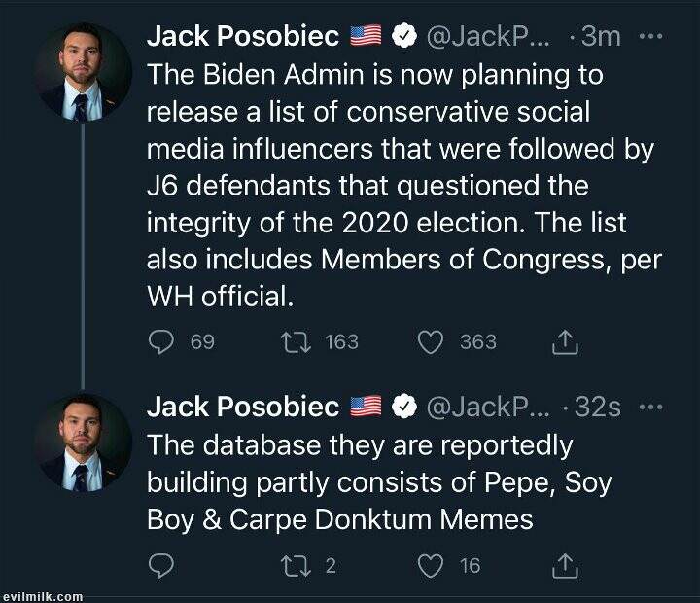Open the 32s timestamp of the second tweet
This screenshot has width=700, height=603.
coord(597,407)
